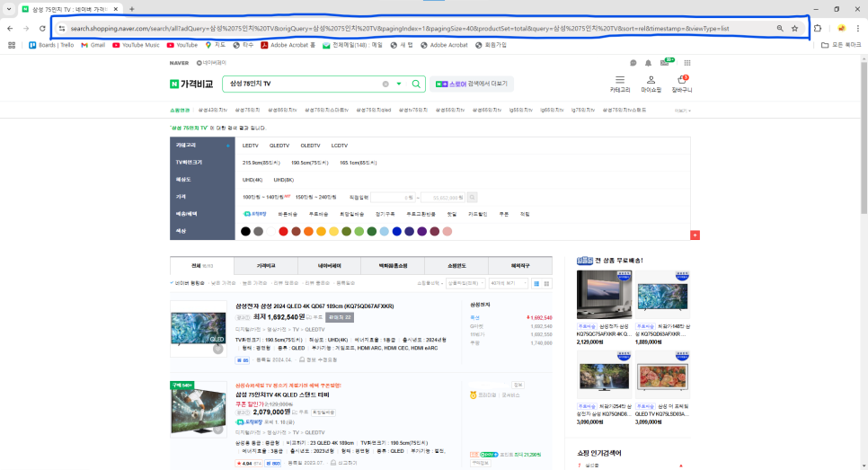Toggle the LCDTV category filter
Screen dimensions: 868x470
(340, 146)
